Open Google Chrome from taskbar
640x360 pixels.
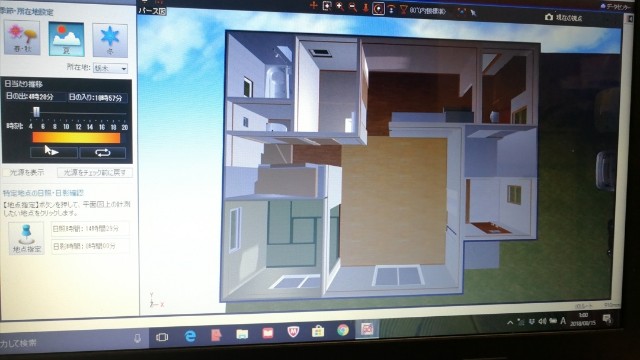[343, 329]
